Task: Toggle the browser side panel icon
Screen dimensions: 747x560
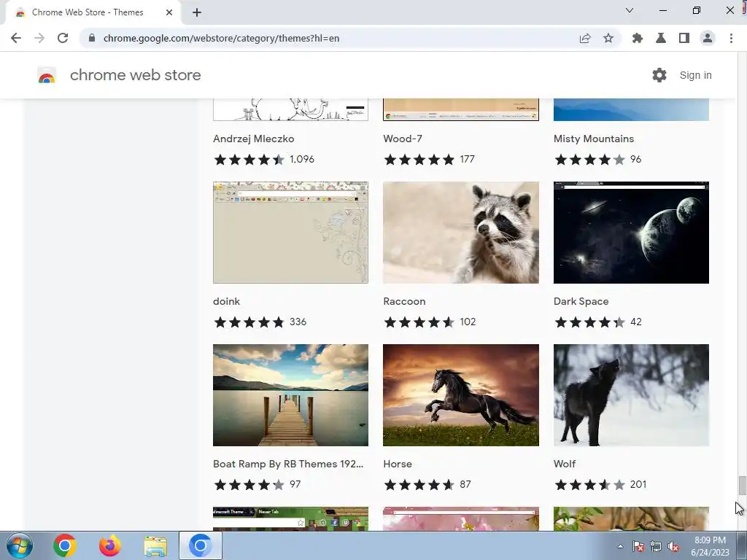Action: 684,38
